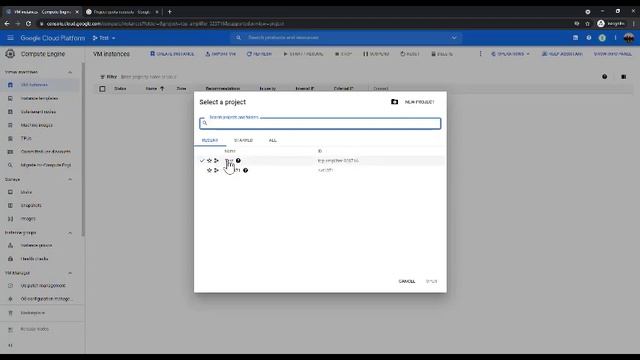Click the Snapshots sidebar icon
Screen dimensions: 640x360
click(10, 205)
